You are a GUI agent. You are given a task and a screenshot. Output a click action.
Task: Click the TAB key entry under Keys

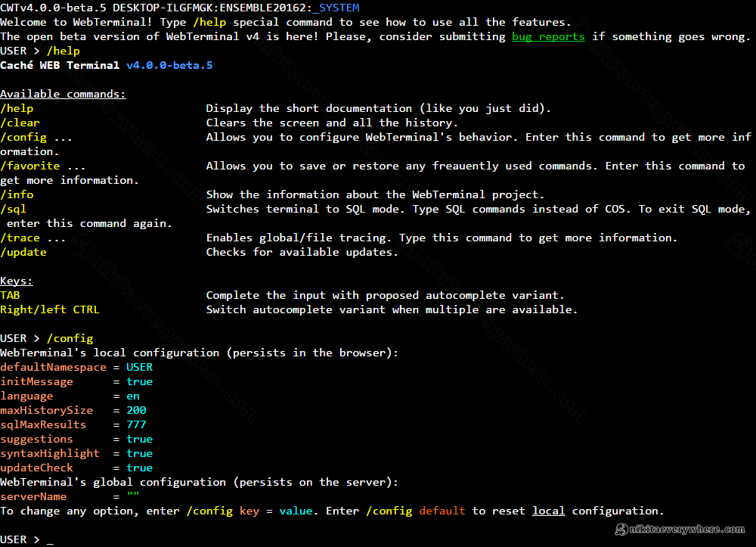tap(11, 295)
